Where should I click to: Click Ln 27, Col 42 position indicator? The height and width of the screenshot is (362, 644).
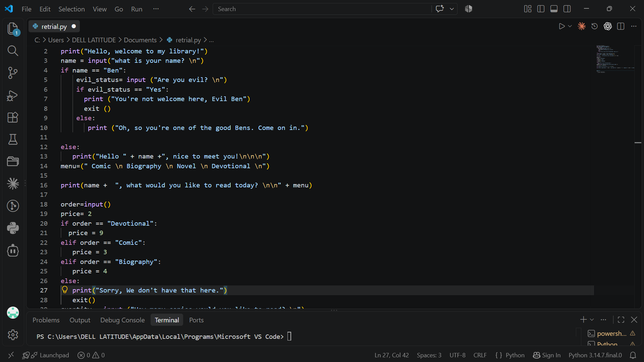[x=391, y=355]
